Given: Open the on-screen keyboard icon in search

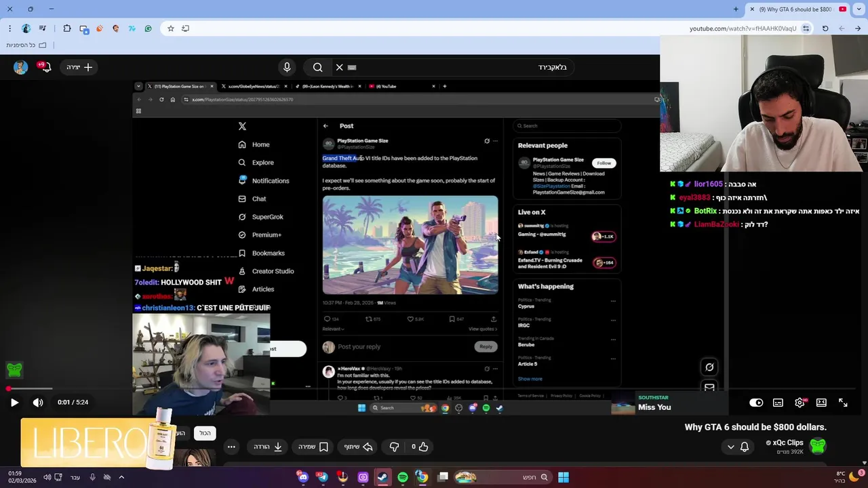Looking at the screenshot, I should tap(352, 67).
